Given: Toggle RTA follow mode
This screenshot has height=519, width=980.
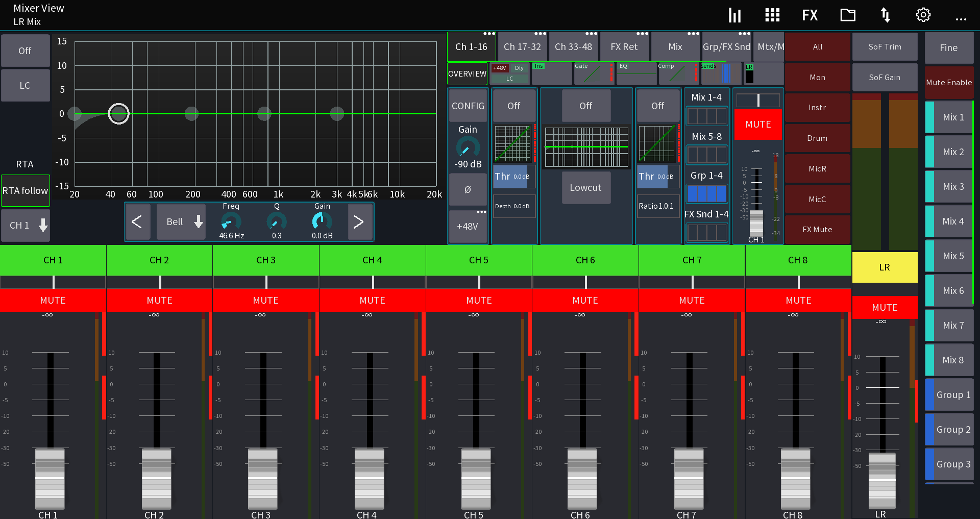Looking at the screenshot, I should click(x=25, y=190).
